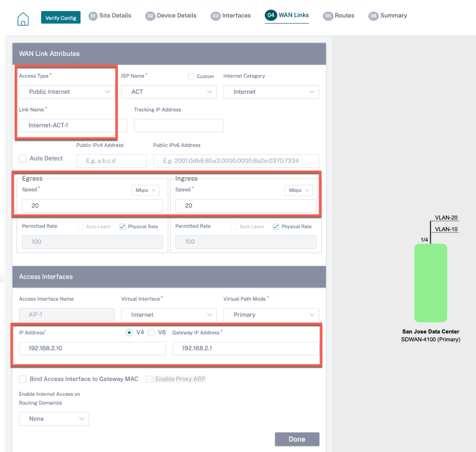Screen dimensions: 476x452
Task: Open the Routing Domain(s) None dropdown
Action: [54, 419]
